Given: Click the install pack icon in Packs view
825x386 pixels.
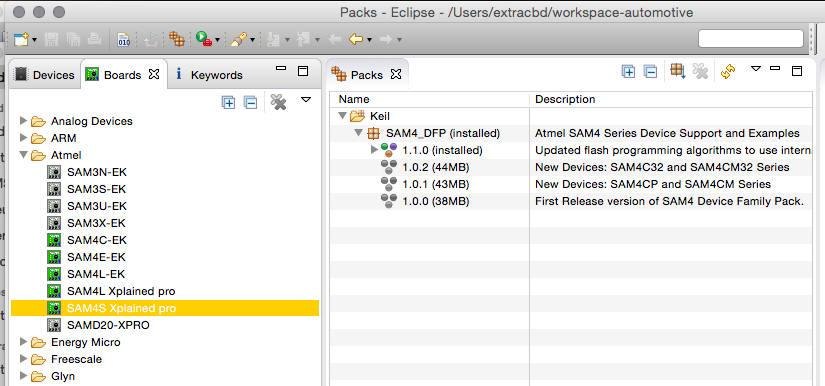Looking at the screenshot, I should point(678,71).
